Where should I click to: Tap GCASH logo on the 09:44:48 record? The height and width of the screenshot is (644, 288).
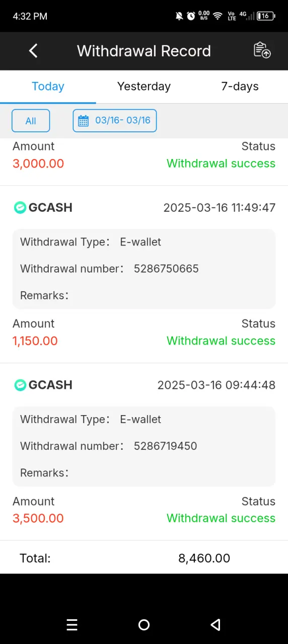coord(20,385)
